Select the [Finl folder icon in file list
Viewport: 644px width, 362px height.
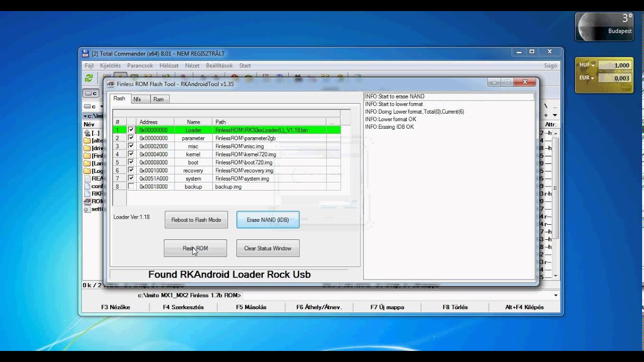[x=87, y=156]
